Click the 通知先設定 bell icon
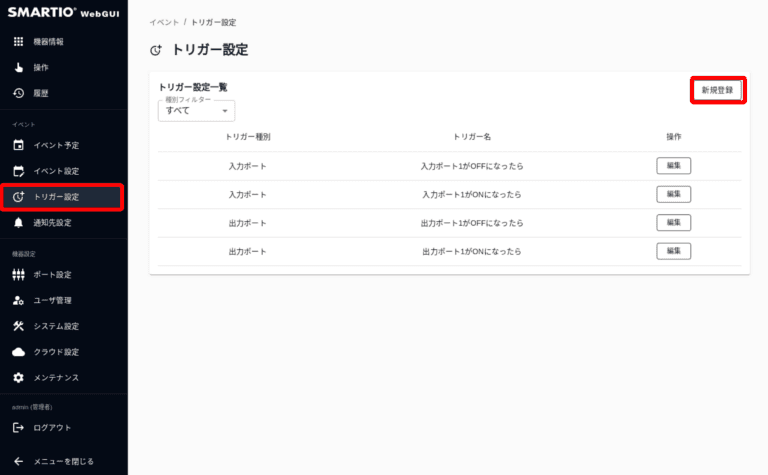 (x=18, y=223)
